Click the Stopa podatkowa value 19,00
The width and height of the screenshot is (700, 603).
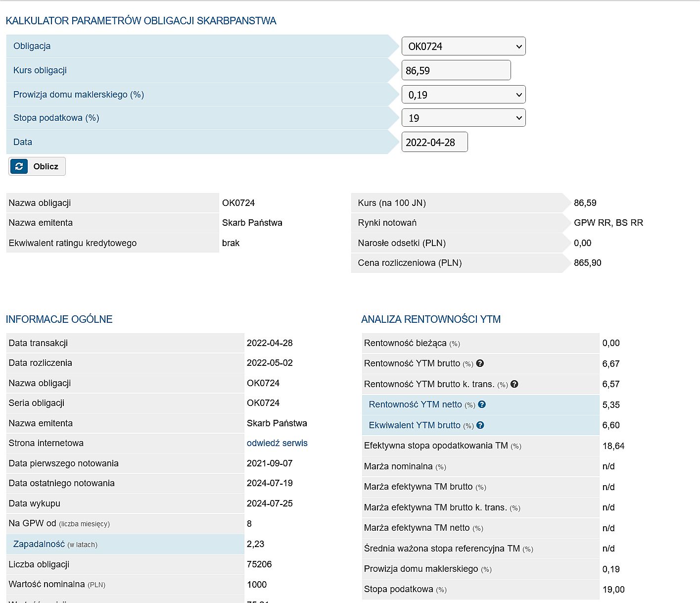(x=613, y=590)
